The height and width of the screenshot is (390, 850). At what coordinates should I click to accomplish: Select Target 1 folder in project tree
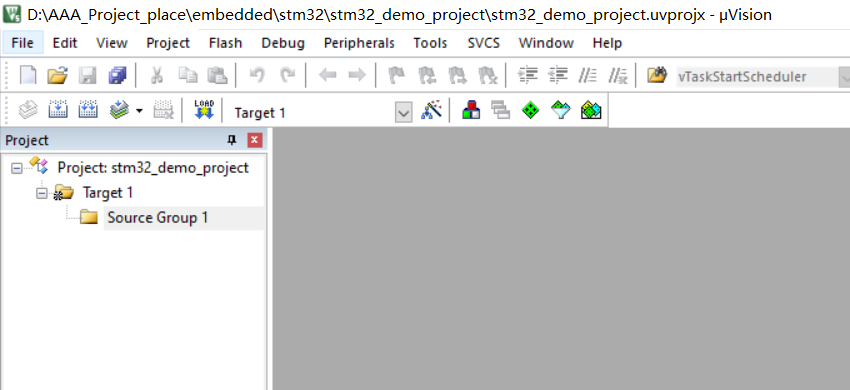pos(107,193)
